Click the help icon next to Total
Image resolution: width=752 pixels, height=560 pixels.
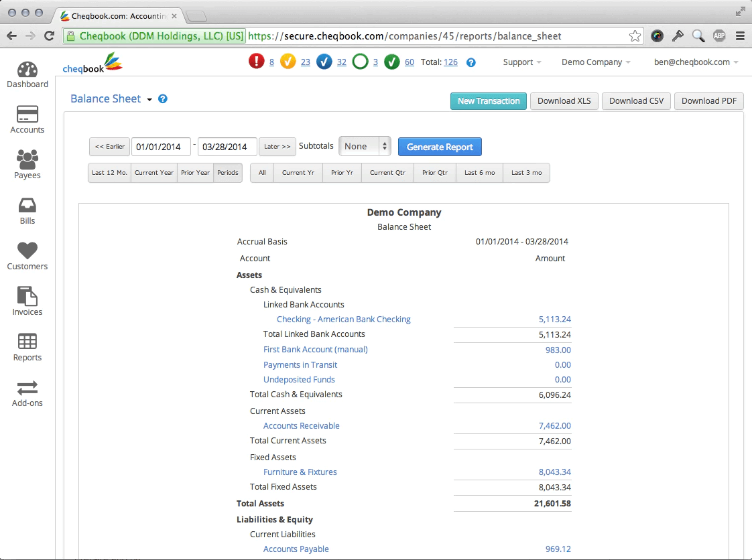click(x=471, y=62)
